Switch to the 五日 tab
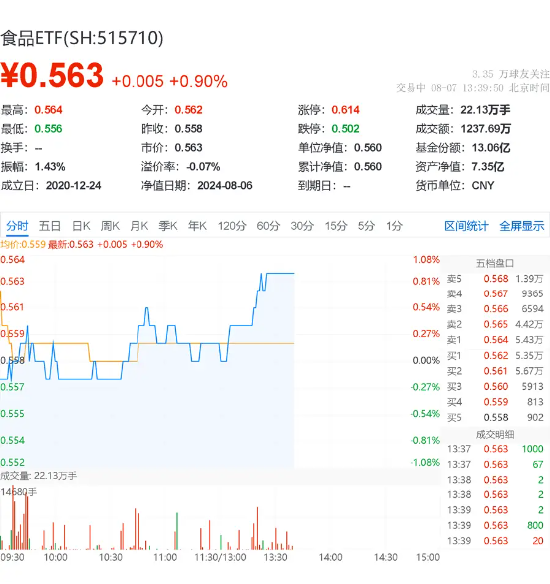The width and height of the screenshot is (550, 584). pos(50,226)
